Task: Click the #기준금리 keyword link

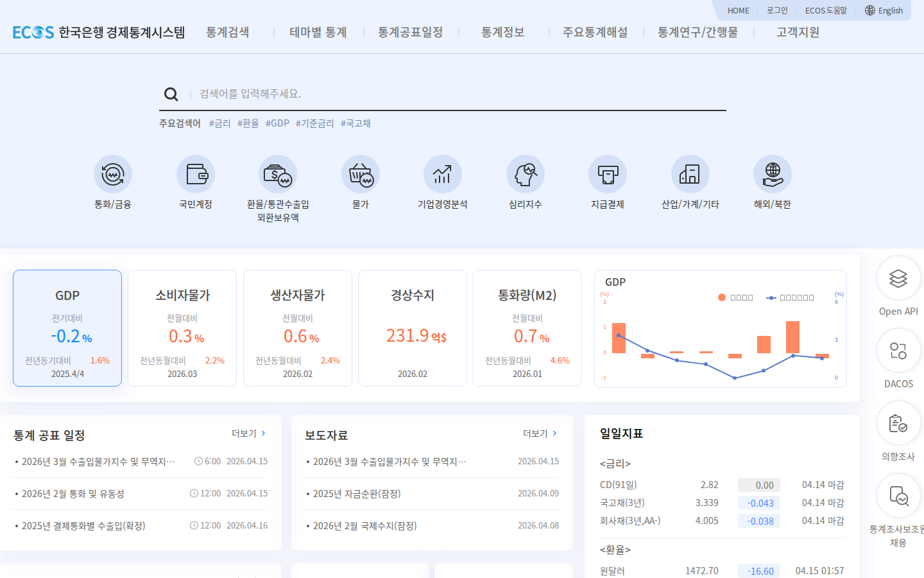Action: [315, 123]
